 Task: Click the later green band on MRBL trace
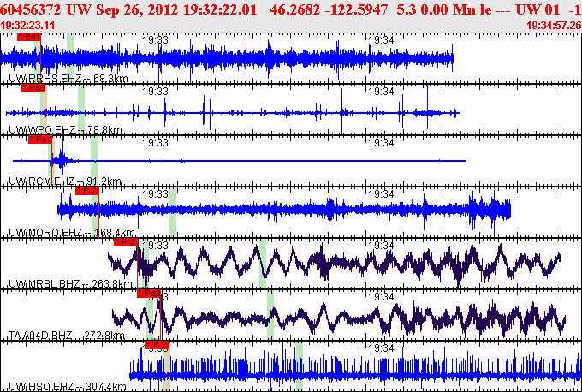263,264
